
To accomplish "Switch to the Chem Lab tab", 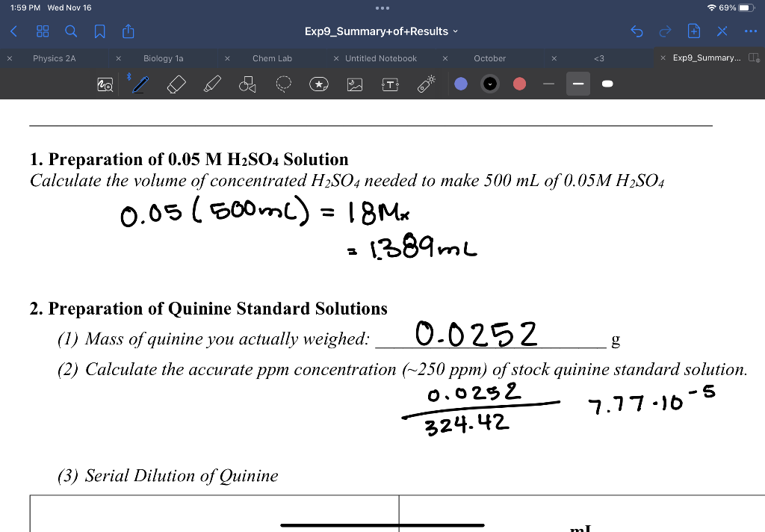I will (x=271, y=58).
